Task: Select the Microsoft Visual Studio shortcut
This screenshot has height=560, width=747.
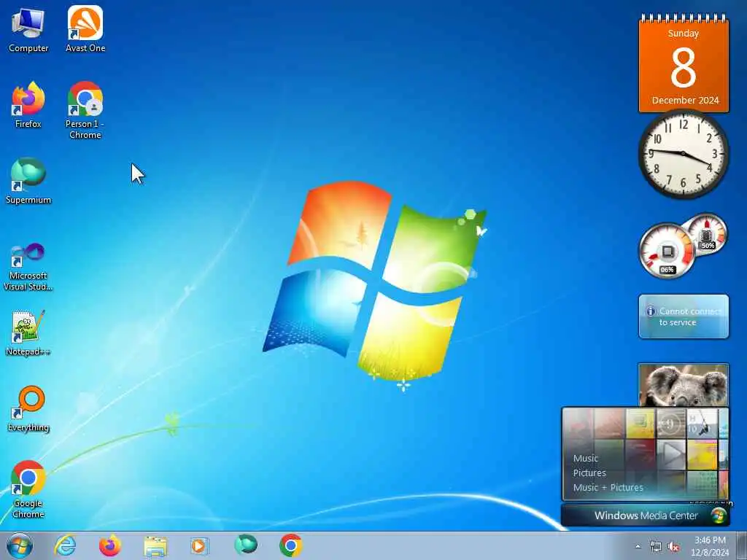Action: pos(28,267)
